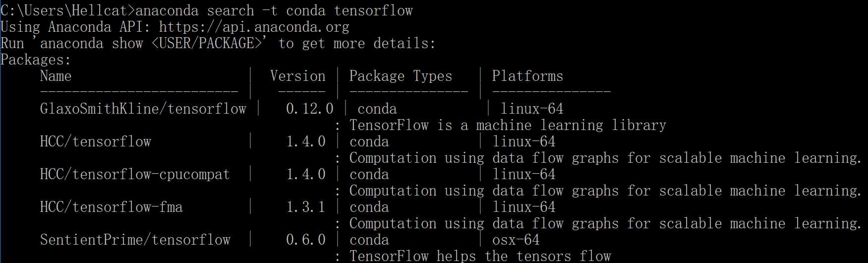Click the Name column header
This screenshot has width=868, height=263.
pos(56,76)
